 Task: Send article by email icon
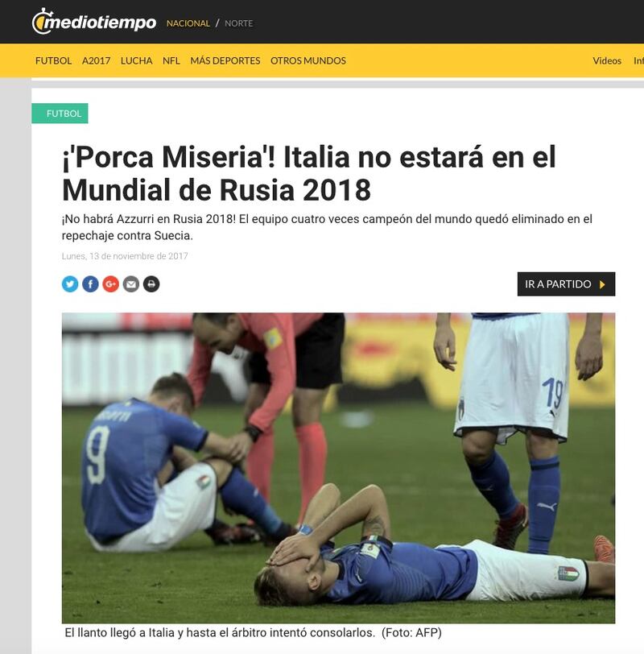[x=131, y=284]
